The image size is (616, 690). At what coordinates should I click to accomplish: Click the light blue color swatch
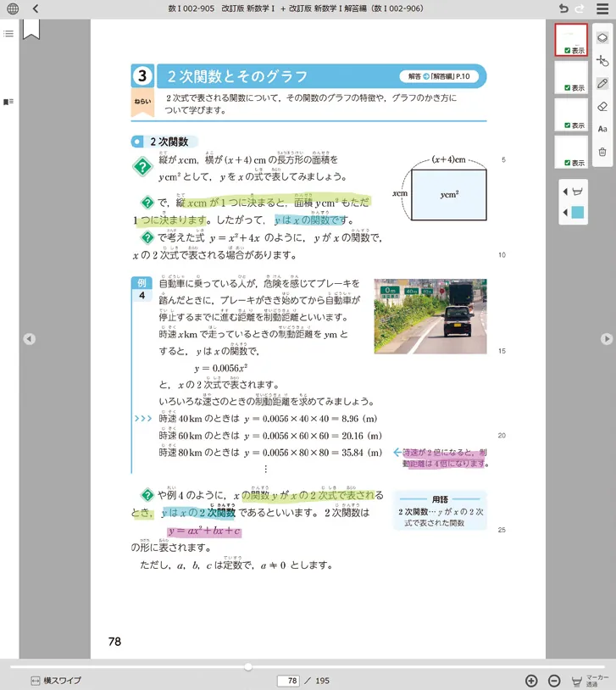click(x=578, y=213)
